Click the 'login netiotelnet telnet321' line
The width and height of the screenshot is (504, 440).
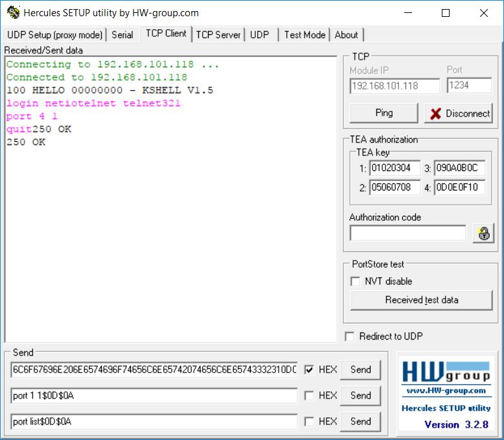point(93,103)
